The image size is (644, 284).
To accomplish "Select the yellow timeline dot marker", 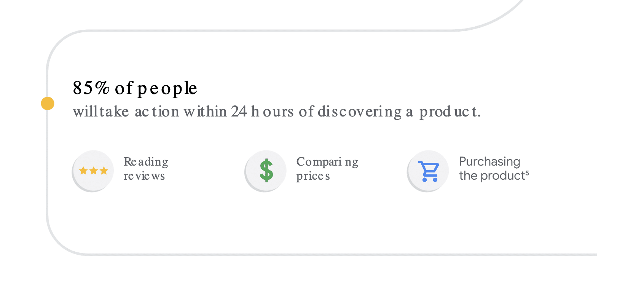I will (x=48, y=104).
